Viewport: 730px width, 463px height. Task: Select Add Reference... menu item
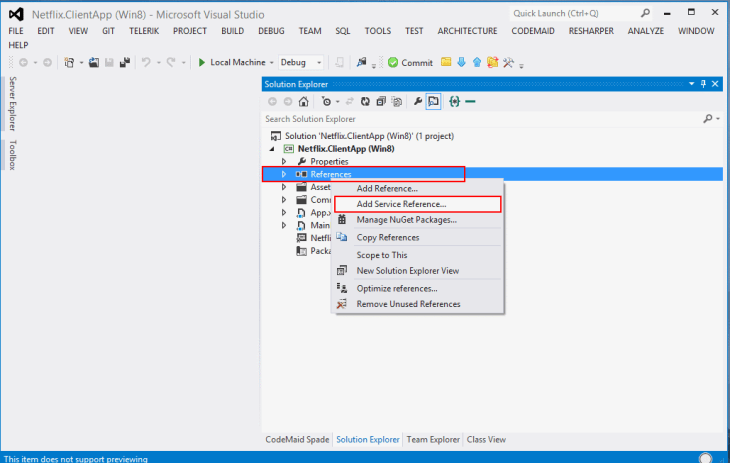418,188
